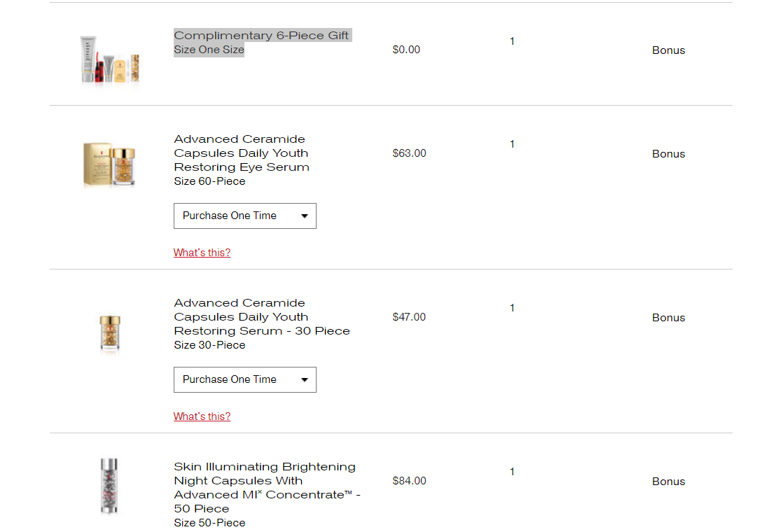Open Skin Illuminating Brightening Night Capsules title
Screen dimensions: 769x532
[268, 487]
